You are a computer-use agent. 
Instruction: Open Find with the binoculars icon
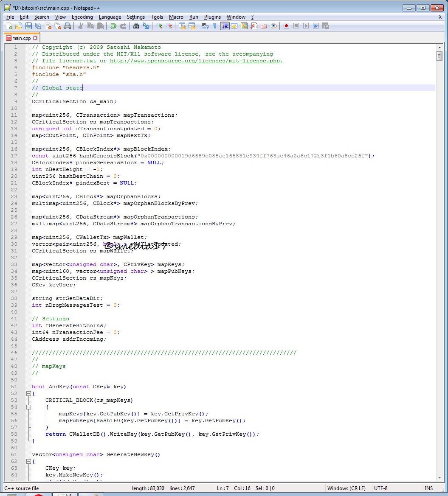[136, 26]
